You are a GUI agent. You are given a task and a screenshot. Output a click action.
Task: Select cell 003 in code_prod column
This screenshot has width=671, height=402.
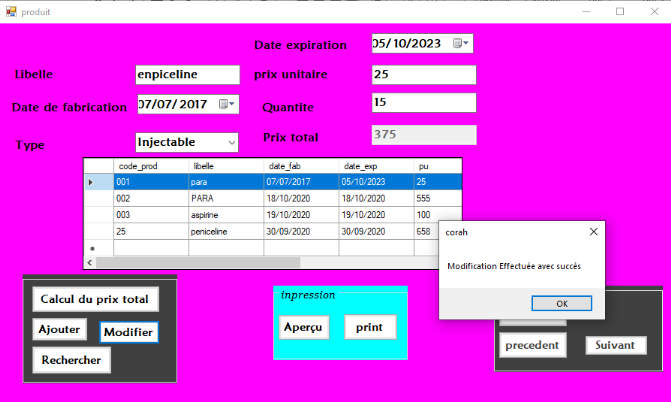(x=151, y=215)
